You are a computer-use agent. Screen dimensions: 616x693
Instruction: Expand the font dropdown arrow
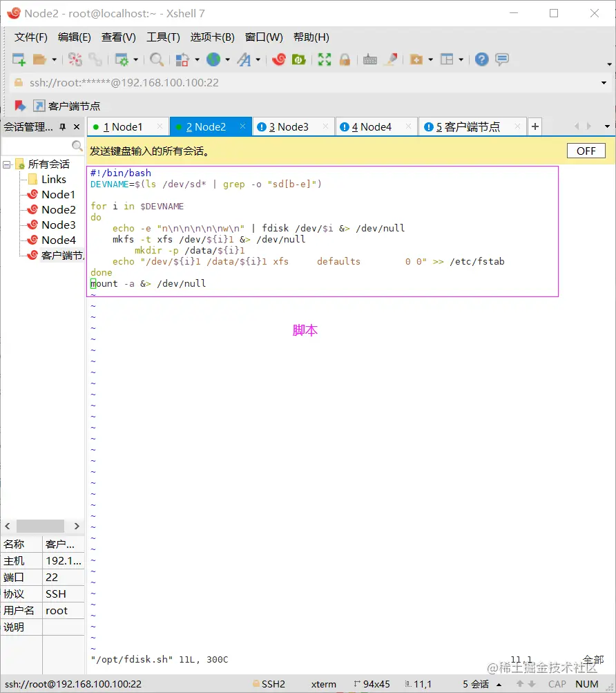(258, 59)
